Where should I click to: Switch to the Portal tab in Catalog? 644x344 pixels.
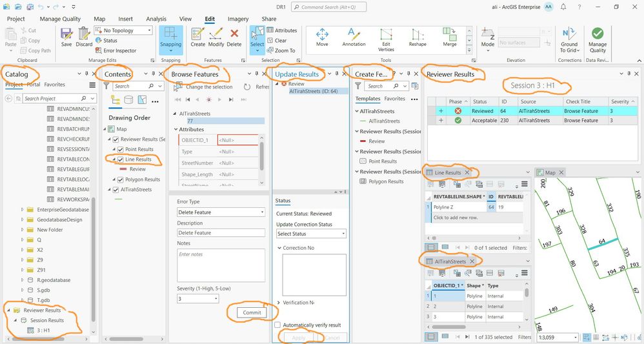tap(34, 85)
